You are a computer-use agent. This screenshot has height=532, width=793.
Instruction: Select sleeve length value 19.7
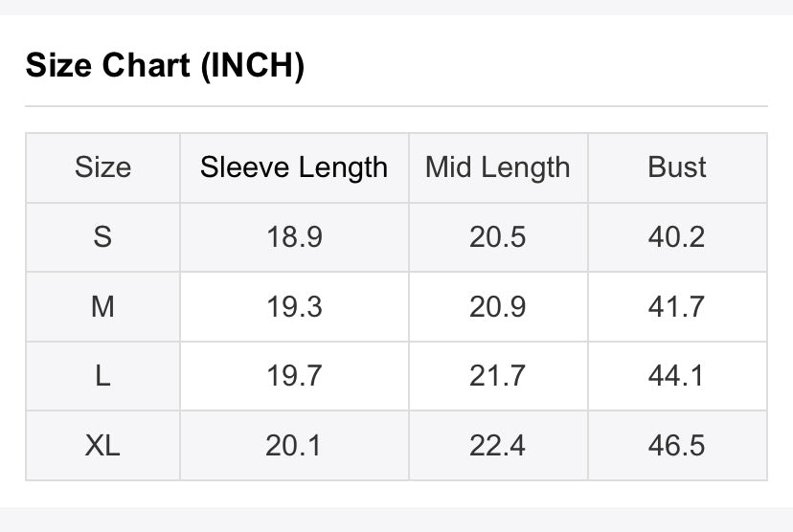click(294, 375)
